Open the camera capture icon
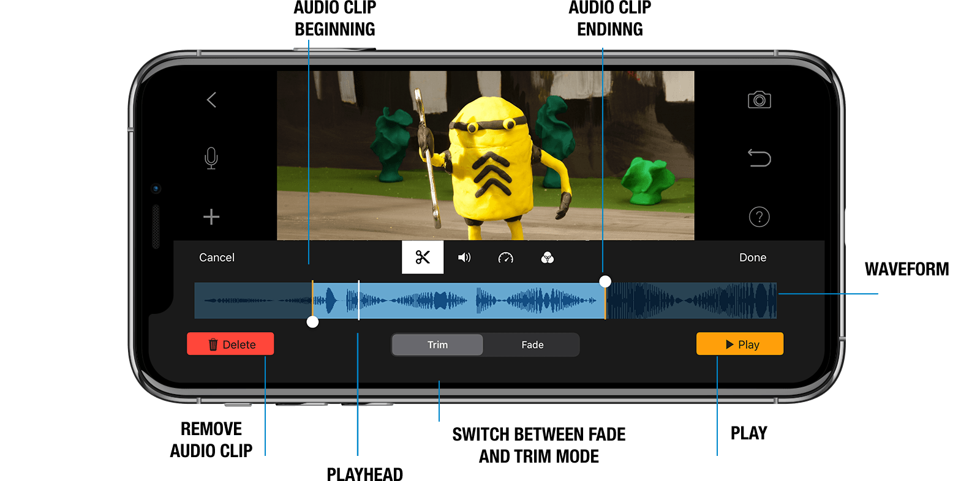Viewport: 980px width, 481px height. tap(759, 100)
